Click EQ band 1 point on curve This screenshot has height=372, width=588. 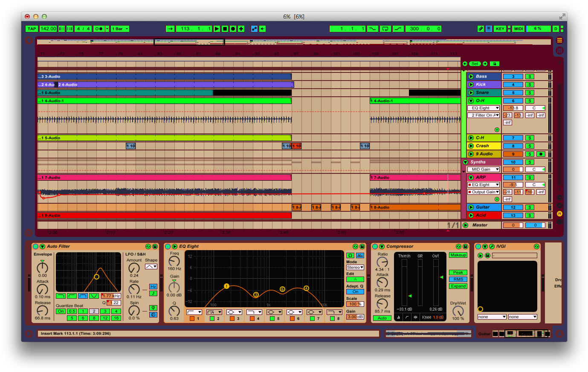click(226, 286)
